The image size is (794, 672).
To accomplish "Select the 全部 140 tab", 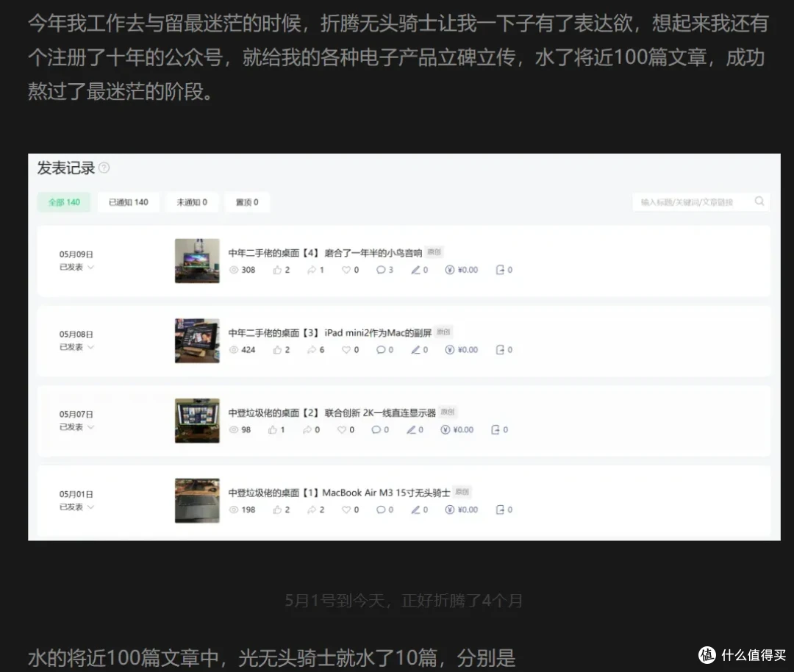I will coord(64,202).
